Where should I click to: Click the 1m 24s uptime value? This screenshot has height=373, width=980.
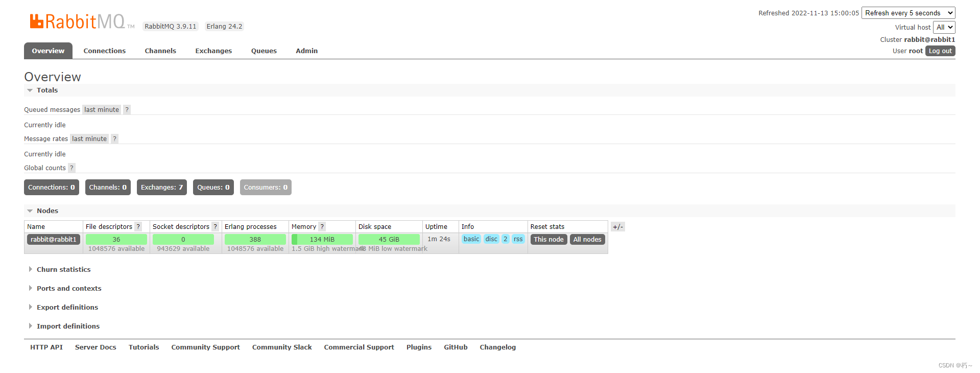click(x=439, y=239)
